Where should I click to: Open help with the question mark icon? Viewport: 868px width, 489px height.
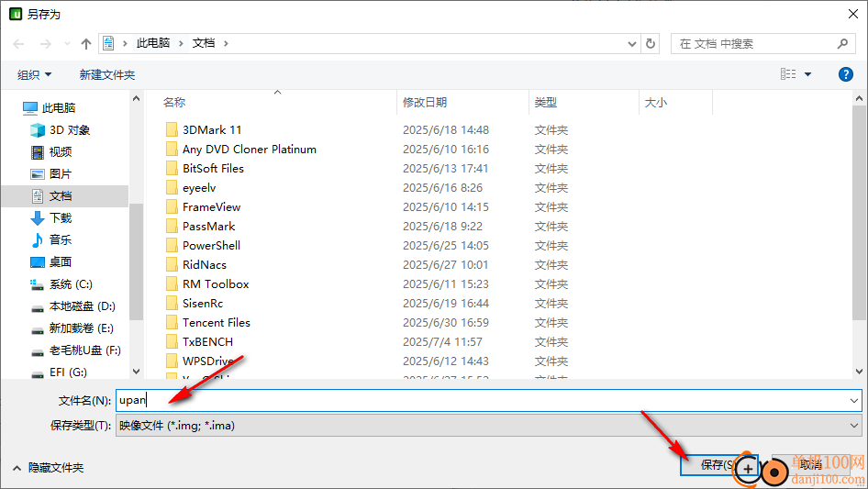[x=845, y=74]
